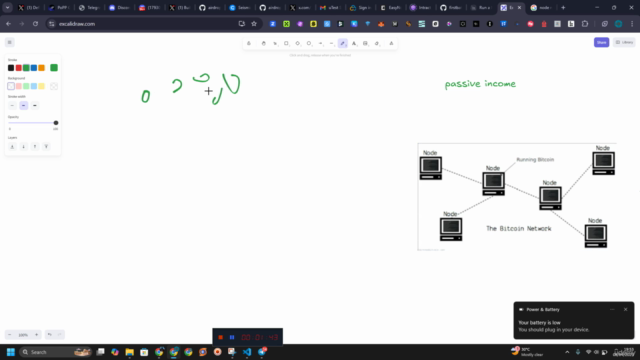Select the Rectangle shape tool
This screenshot has width=640, height=360.
coord(287,43)
